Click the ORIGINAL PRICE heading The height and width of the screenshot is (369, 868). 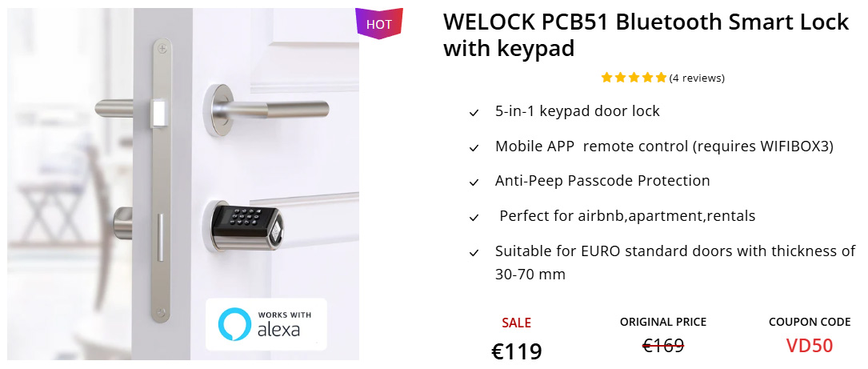[x=663, y=322]
